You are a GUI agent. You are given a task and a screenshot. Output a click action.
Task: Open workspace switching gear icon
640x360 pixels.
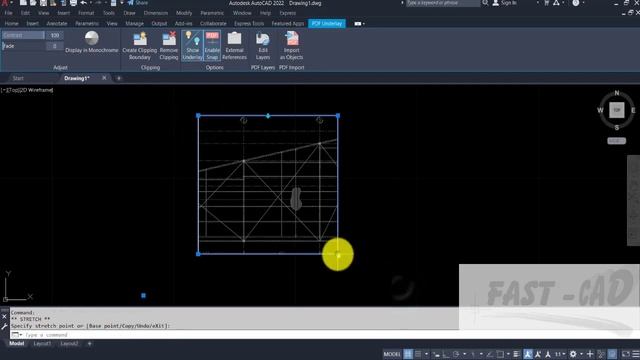[573, 354]
